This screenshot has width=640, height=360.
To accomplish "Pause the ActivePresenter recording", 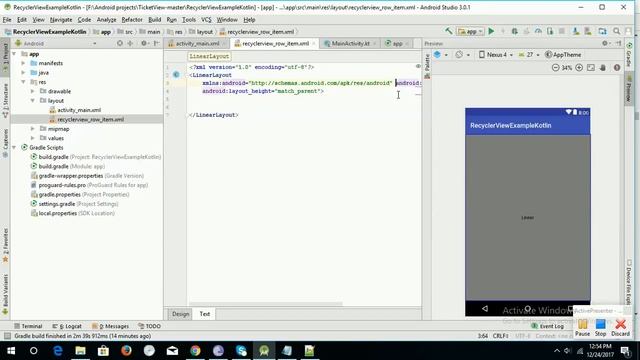I will tap(582, 328).
